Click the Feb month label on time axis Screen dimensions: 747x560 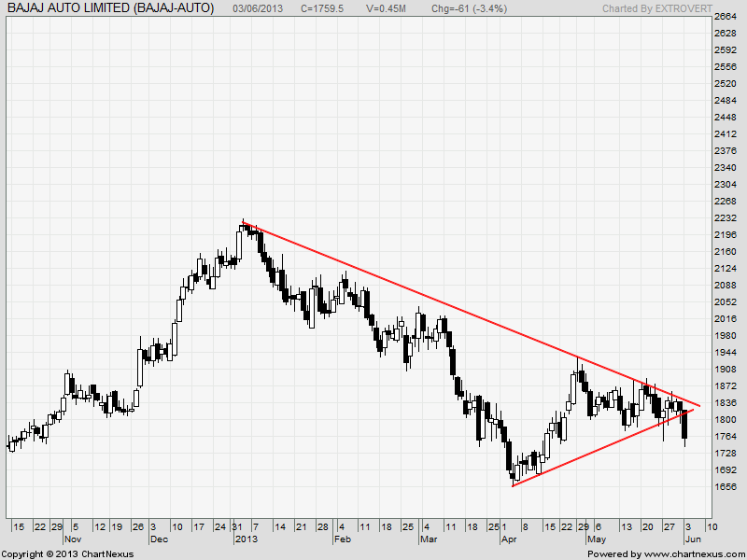[x=343, y=539]
